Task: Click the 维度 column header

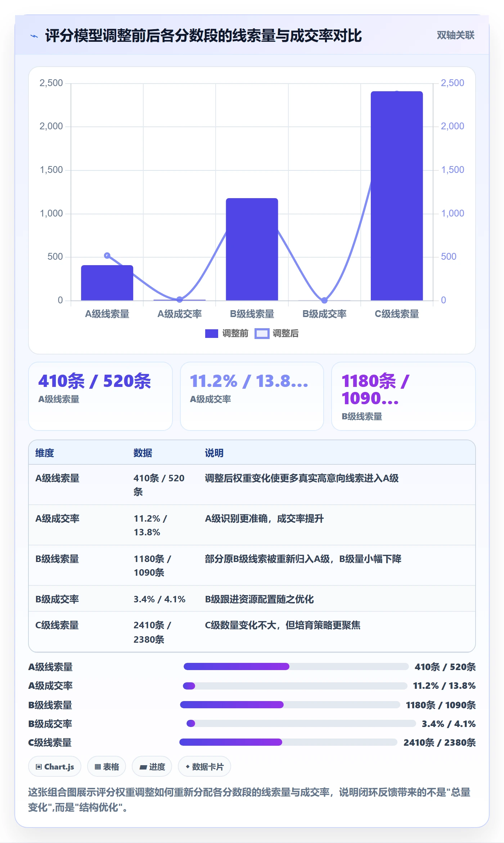Action: click(45, 453)
